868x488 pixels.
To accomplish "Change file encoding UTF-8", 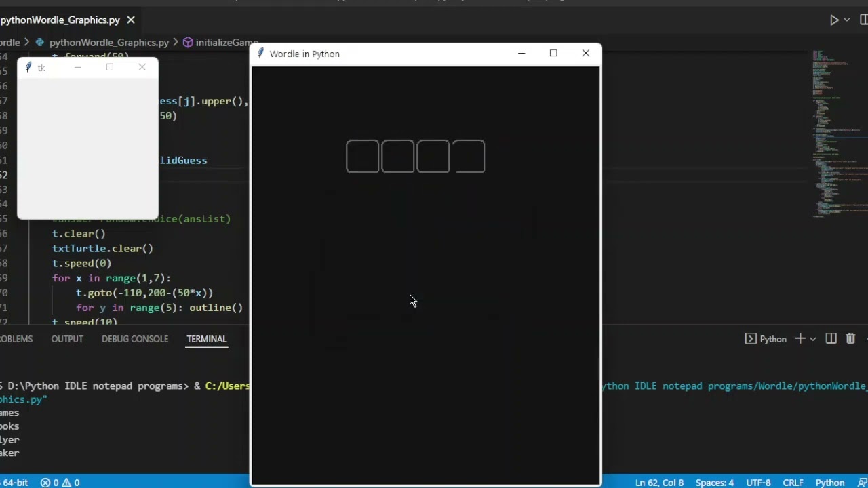I will 758,483.
